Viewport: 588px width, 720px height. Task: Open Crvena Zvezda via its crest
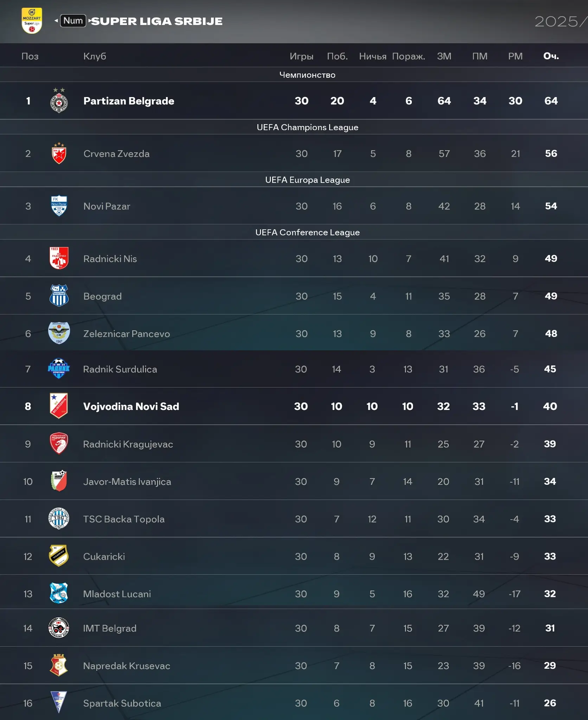click(x=59, y=154)
